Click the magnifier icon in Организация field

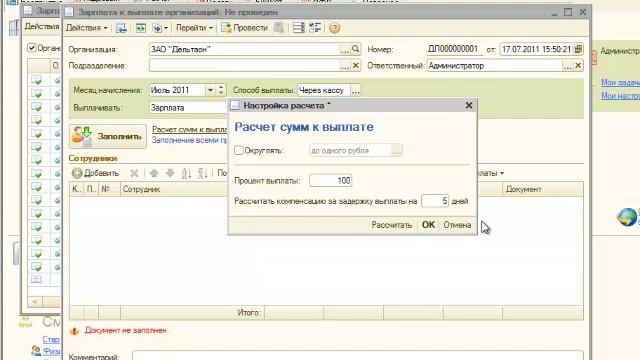[356, 49]
